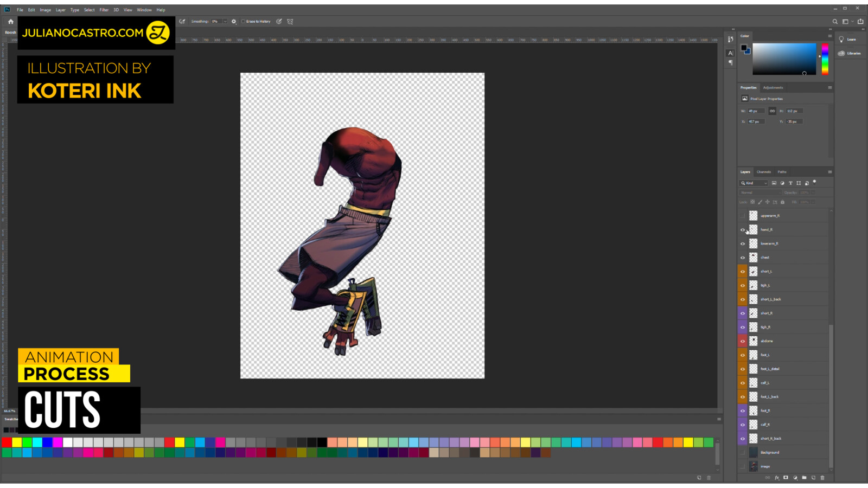Screen dimensions: 868x488
Task: Hide the chest layer
Action: pos(743,258)
